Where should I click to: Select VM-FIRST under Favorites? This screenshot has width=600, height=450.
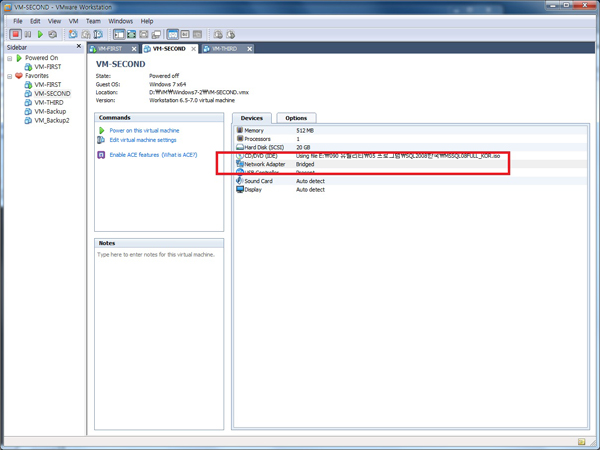click(47, 85)
